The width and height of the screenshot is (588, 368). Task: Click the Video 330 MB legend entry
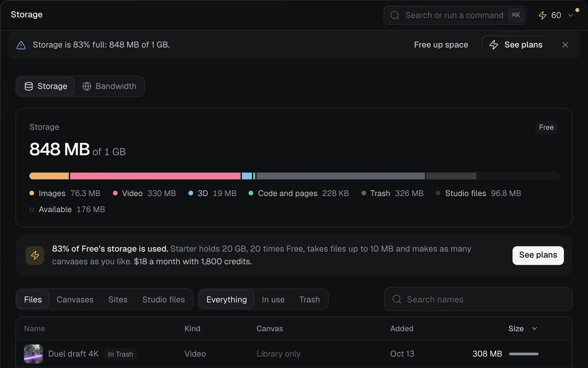144,193
